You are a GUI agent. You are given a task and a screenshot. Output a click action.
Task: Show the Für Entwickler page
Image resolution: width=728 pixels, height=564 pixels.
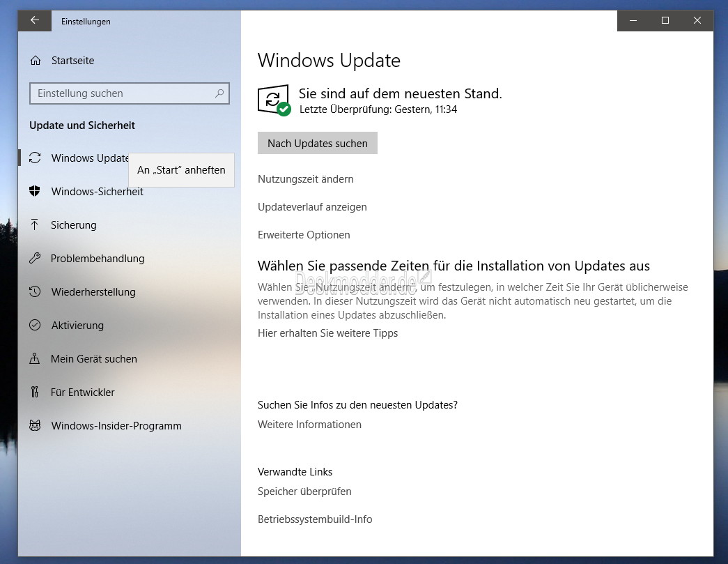(x=83, y=392)
